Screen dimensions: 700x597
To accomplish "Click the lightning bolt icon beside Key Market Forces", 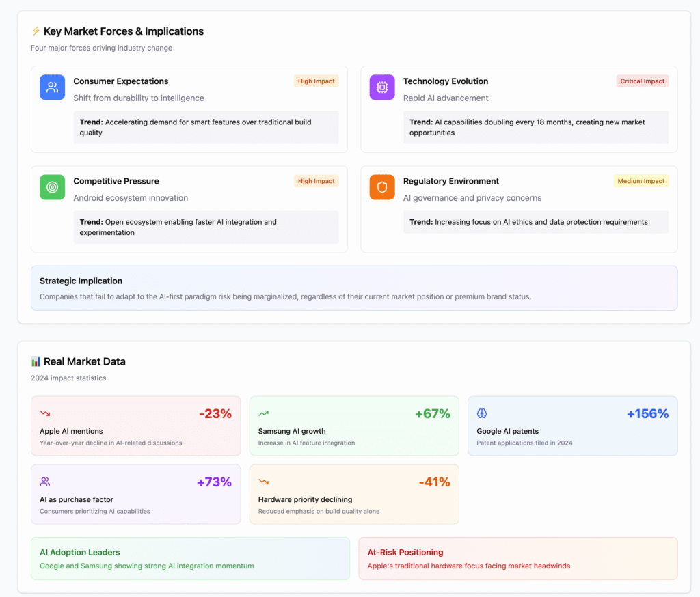I will coord(36,31).
